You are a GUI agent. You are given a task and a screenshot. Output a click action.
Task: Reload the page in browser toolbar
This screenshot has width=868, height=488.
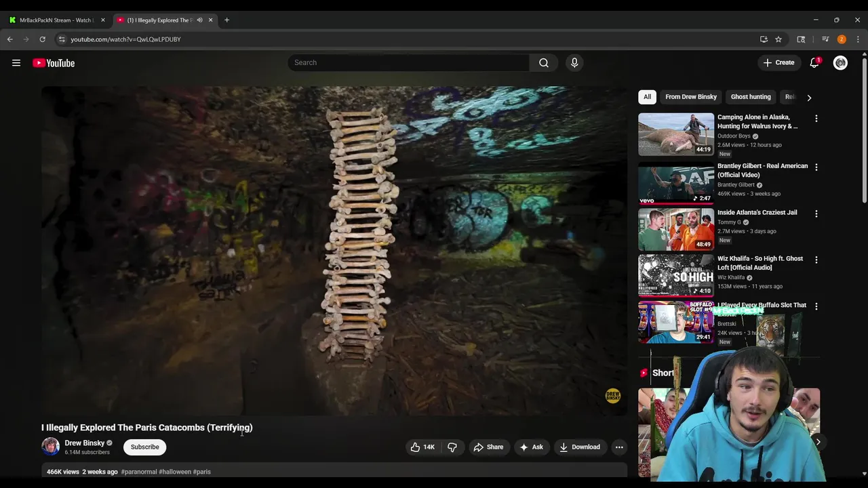click(42, 39)
